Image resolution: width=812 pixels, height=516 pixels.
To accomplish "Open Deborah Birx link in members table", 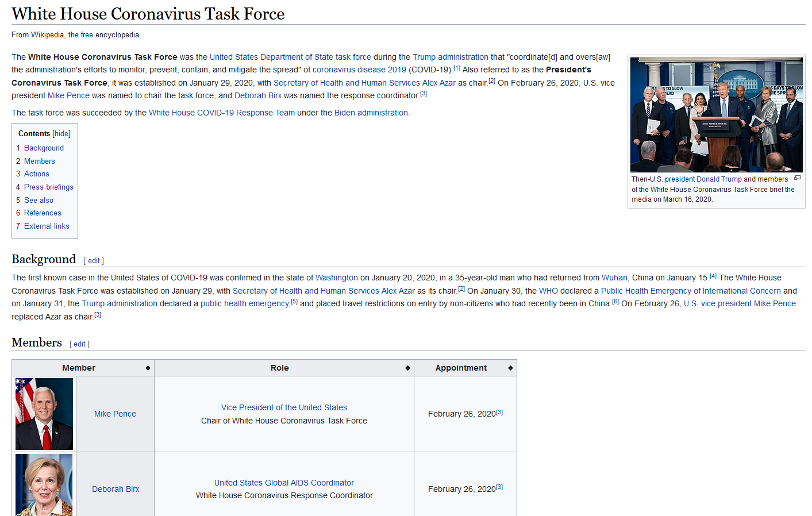I will pos(116,489).
